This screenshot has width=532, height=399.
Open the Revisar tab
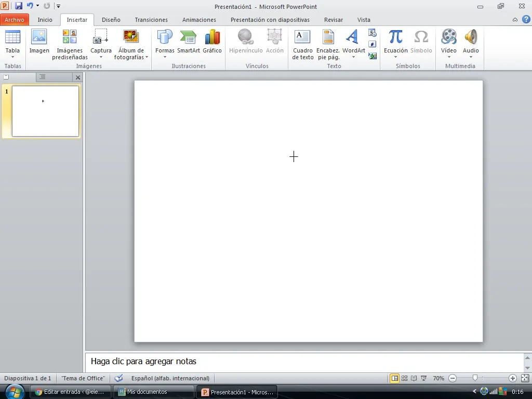pyautogui.click(x=333, y=20)
